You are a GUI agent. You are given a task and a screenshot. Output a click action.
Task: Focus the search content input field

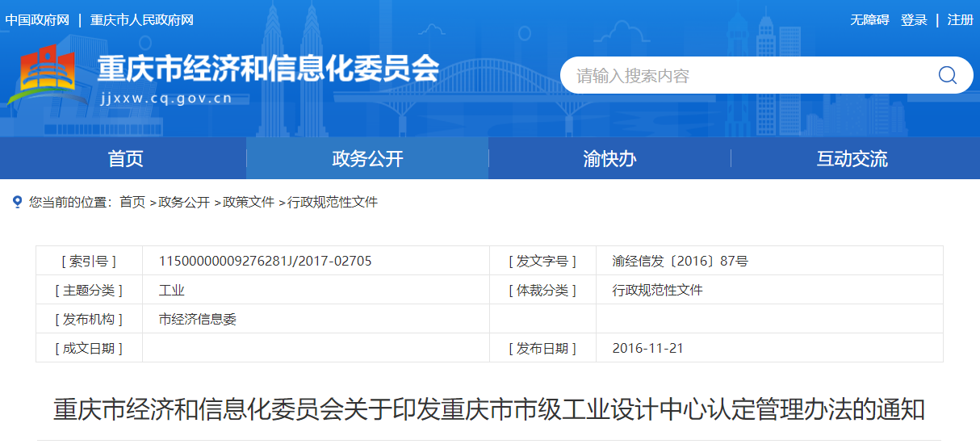tap(751, 75)
